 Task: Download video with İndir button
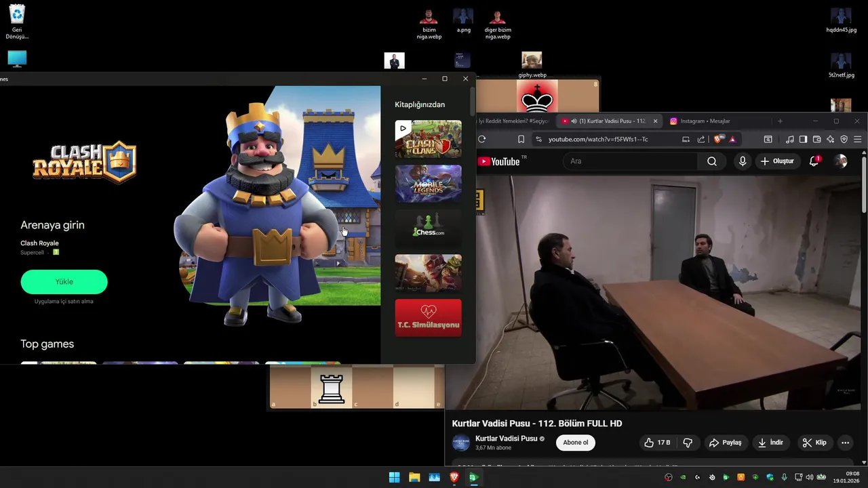pyautogui.click(x=771, y=443)
